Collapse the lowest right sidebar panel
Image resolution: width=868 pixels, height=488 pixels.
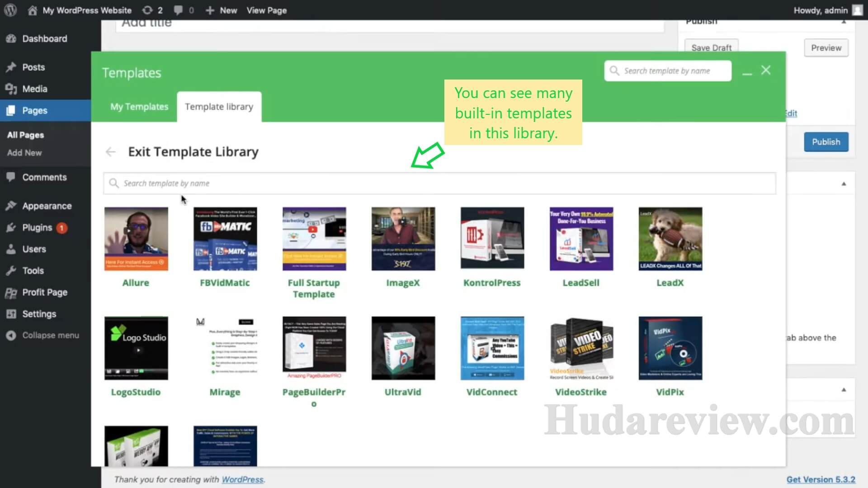click(844, 390)
